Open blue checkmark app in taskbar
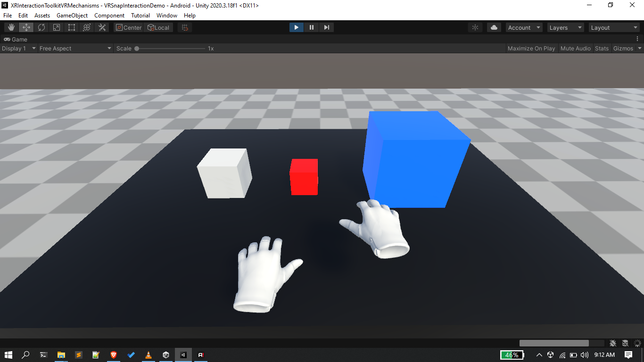 point(131,355)
